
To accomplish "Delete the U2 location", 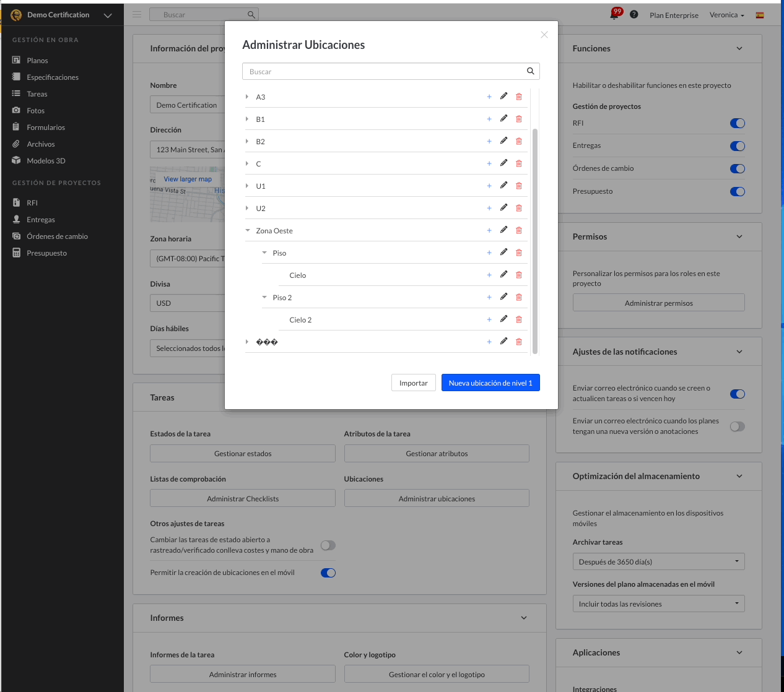I will click(x=519, y=208).
